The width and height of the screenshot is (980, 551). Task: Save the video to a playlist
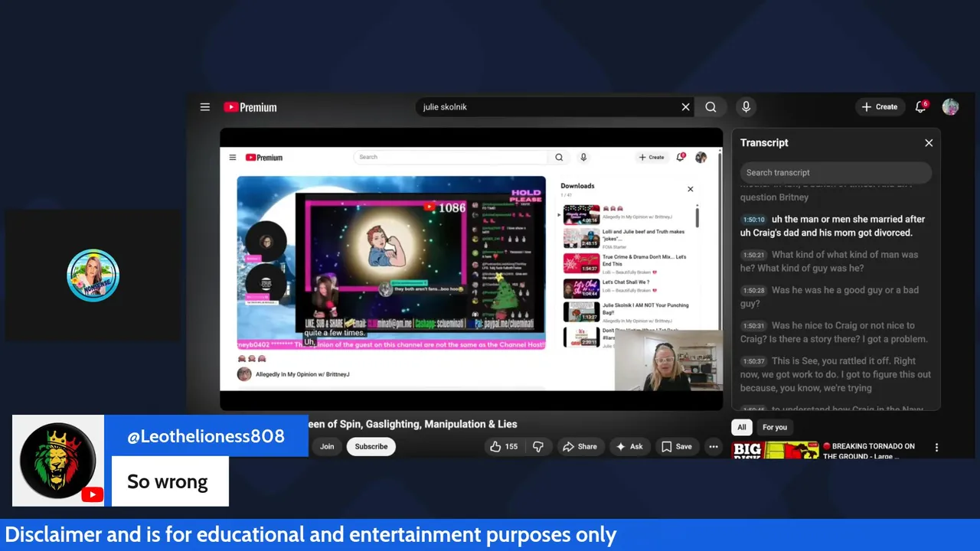pos(677,447)
